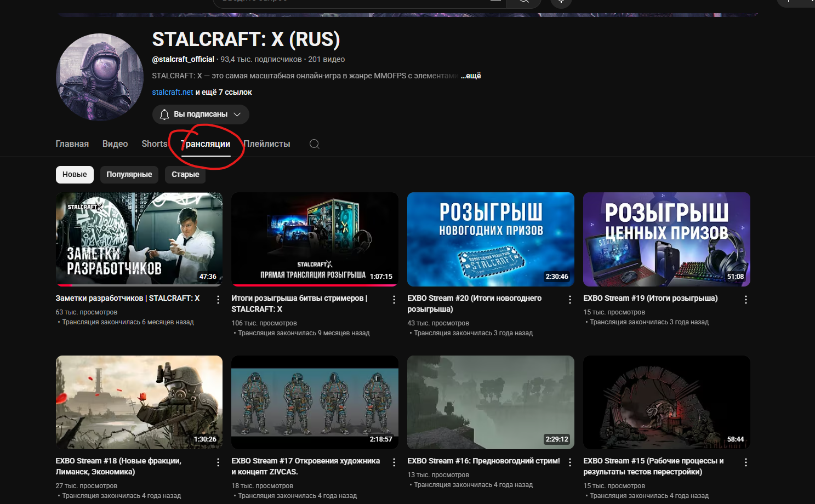Click the STALCRAFT: X channel avatar
Screen dimensions: 815x504
[100, 77]
